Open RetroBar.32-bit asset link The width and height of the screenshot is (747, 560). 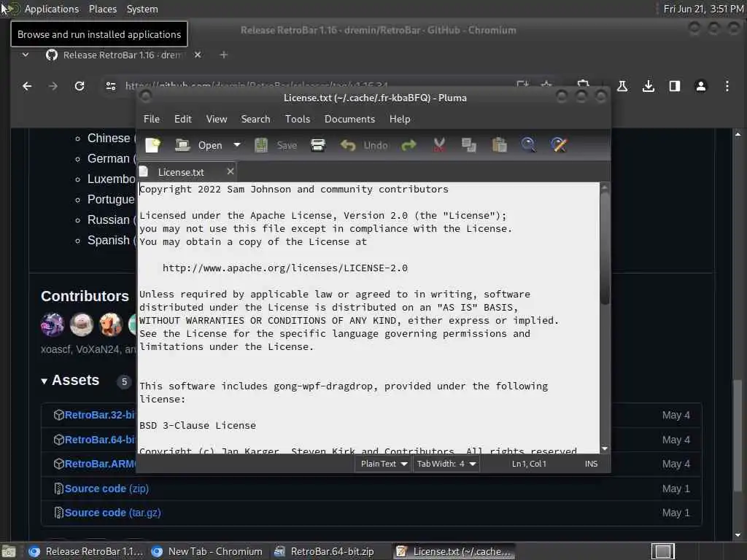pos(99,415)
